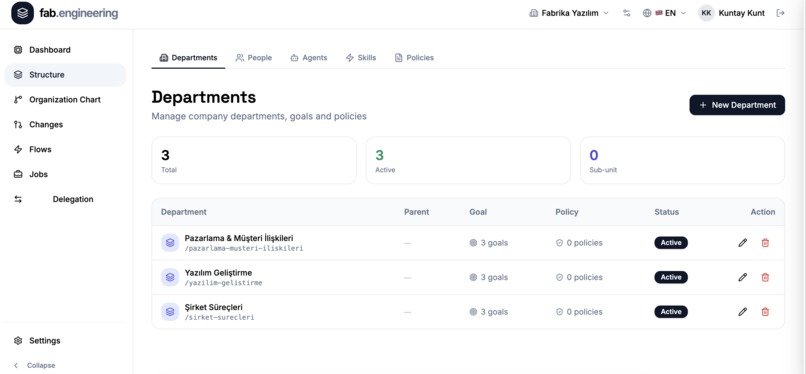Click the New Department button
Screen dimensions: 806x374
(x=737, y=105)
